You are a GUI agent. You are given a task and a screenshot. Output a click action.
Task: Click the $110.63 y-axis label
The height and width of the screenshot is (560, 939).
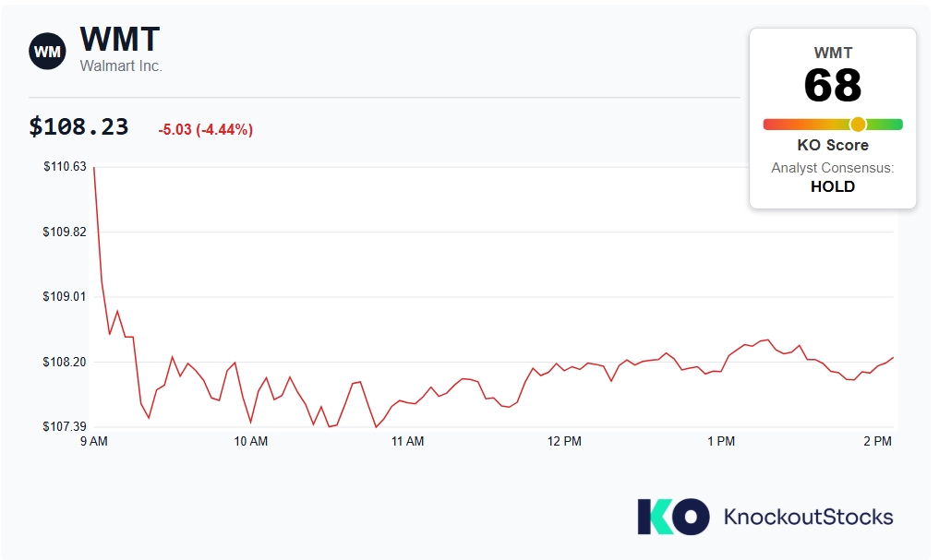pyautogui.click(x=65, y=166)
